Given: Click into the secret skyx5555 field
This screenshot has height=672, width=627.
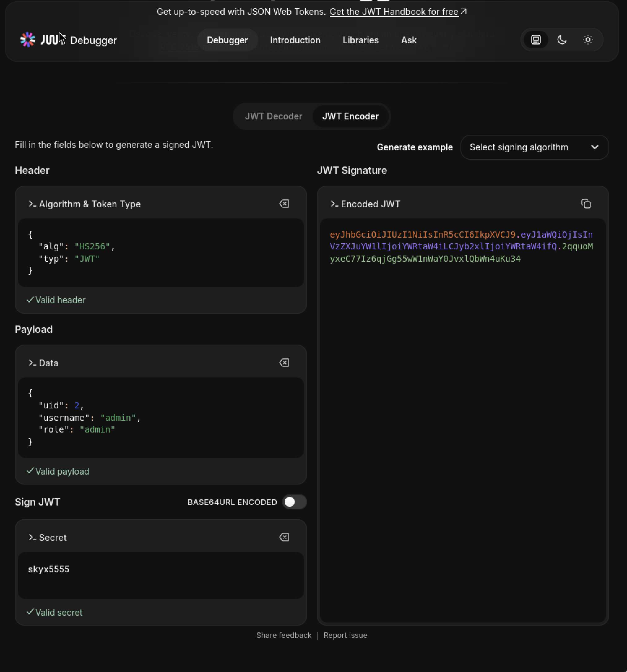Looking at the screenshot, I should [x=161, y=575].
